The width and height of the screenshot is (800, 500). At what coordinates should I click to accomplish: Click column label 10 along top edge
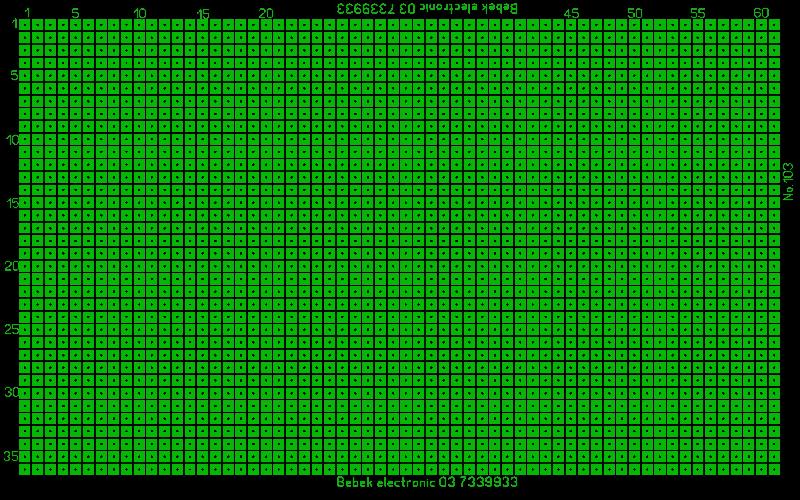[x=139, y=13]
